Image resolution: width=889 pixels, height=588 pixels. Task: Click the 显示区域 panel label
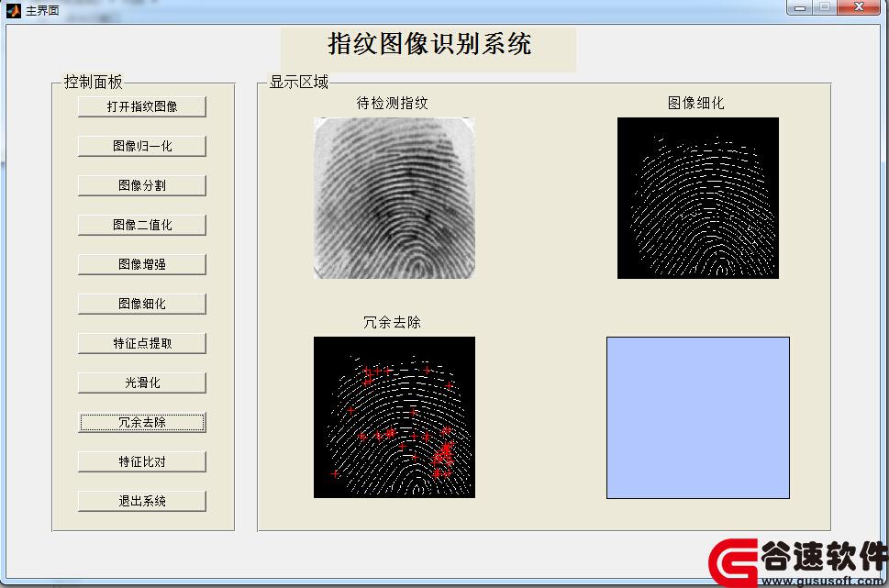tap(299, 83)
